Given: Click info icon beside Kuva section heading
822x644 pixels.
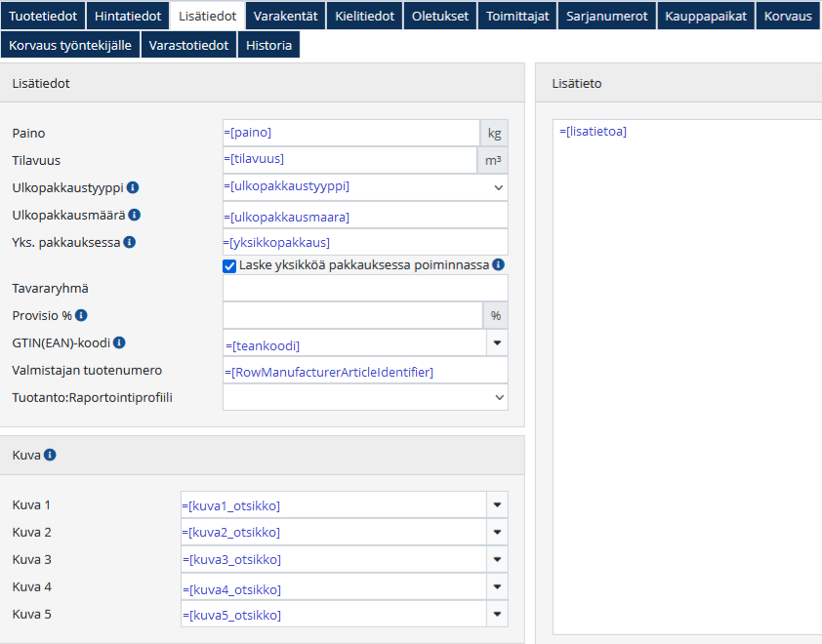Looking at the screenshot, I should [x=50, y=455].
